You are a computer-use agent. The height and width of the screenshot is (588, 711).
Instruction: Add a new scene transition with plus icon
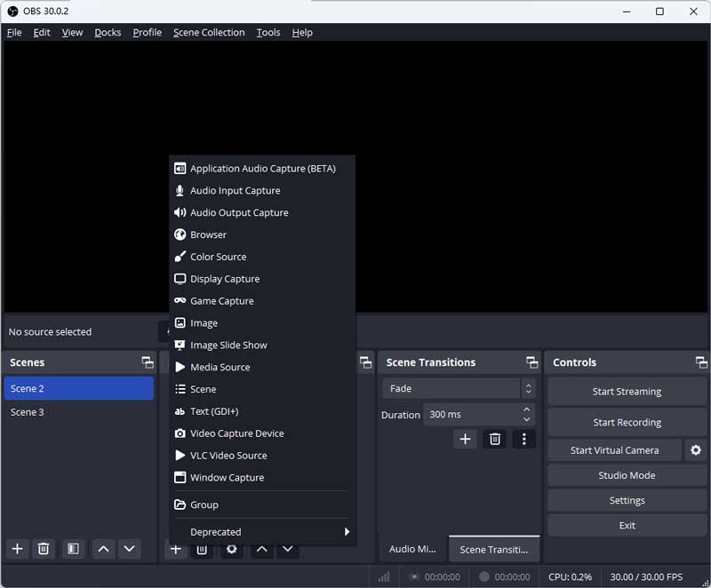465,439
